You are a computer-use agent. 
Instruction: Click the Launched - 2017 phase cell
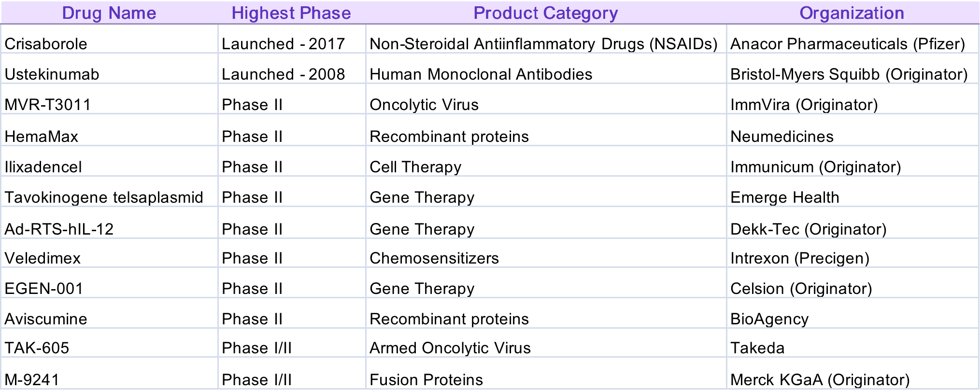tap(283, 44)
